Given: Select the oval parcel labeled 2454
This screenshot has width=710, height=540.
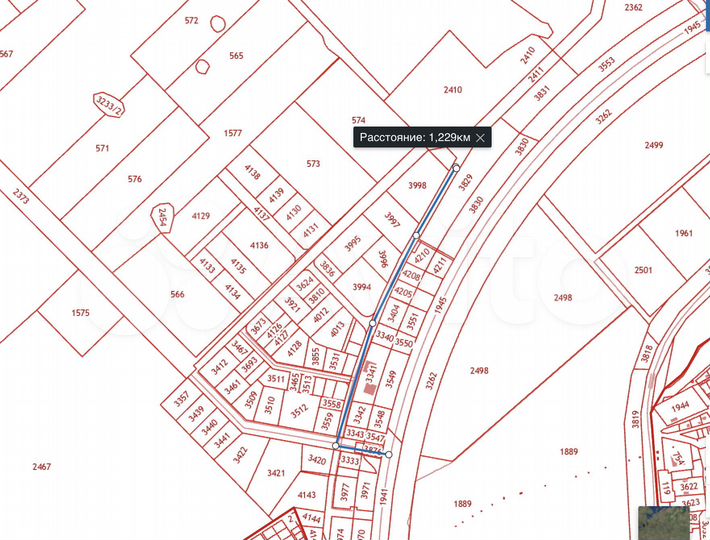Looking at the screenshot, I should 163,218.
